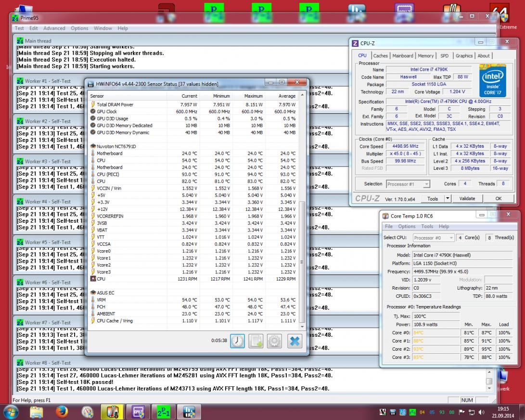Open Prime95 Options menu
The image size is (525, 420).
click(x=79, y=28)
